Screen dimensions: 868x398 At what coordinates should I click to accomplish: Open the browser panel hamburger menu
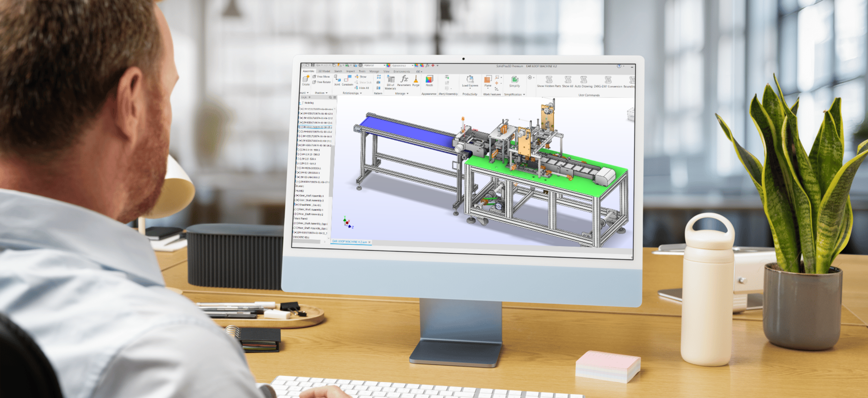(x=335, y=97)
